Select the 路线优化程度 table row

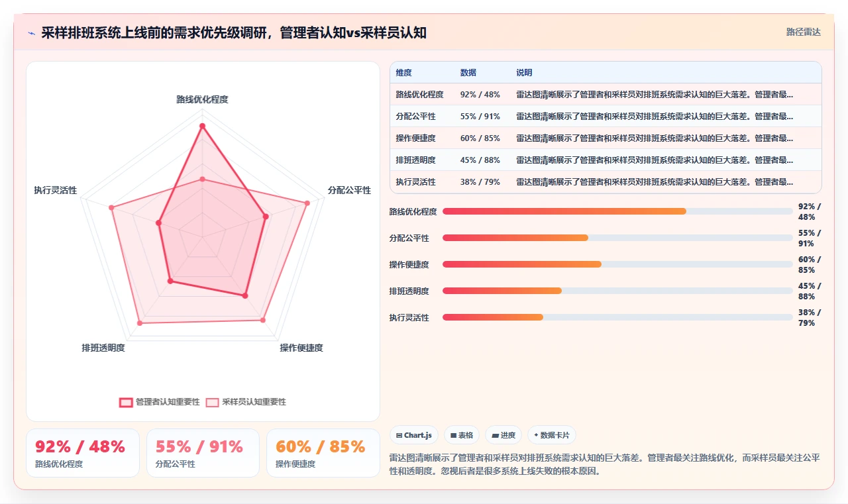click(x=606, y=95)
